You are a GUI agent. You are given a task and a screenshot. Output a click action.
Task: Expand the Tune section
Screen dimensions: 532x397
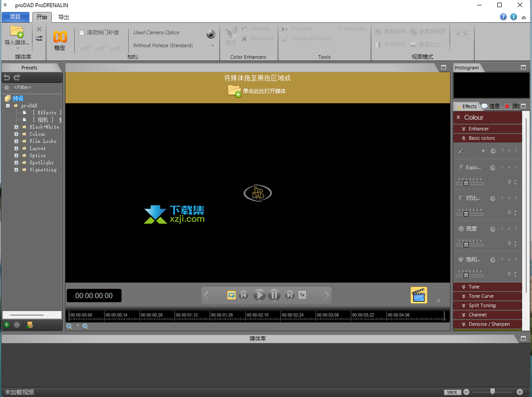(x=487, y=287)
